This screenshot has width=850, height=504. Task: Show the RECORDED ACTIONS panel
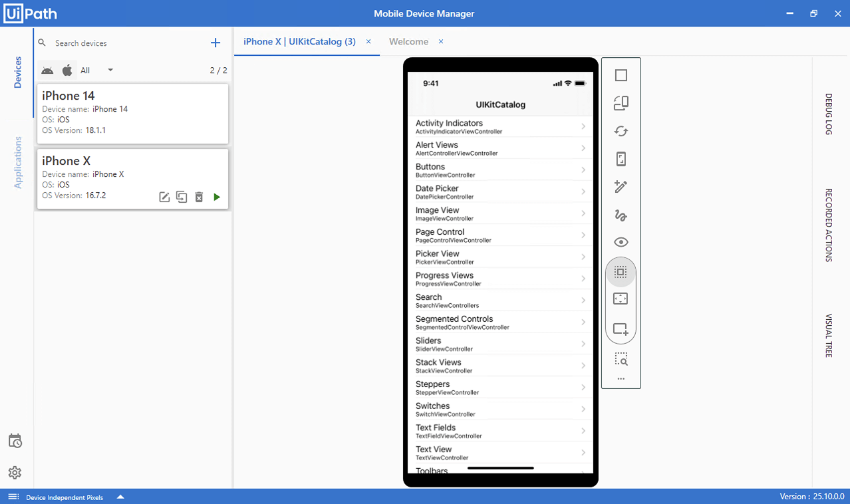pos(828,225)
